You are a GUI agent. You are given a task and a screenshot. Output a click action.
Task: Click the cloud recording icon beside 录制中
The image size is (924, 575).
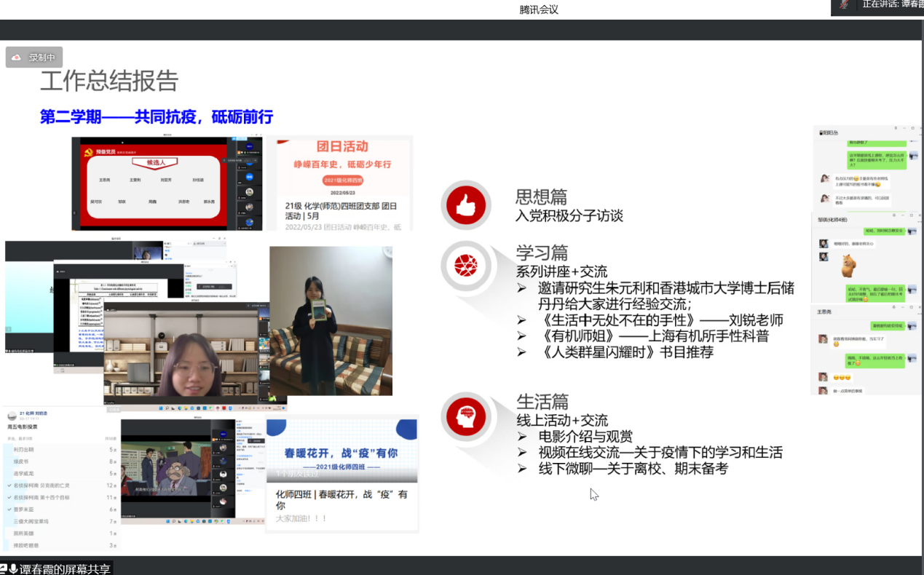pos(17,57)
